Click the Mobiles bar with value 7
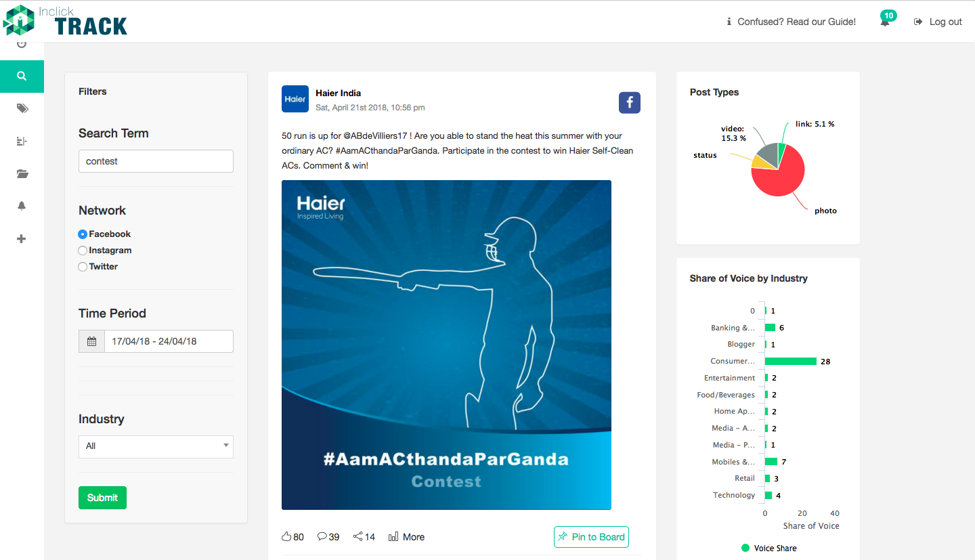This screenshot has height=560, width=975. pos(771,461)
